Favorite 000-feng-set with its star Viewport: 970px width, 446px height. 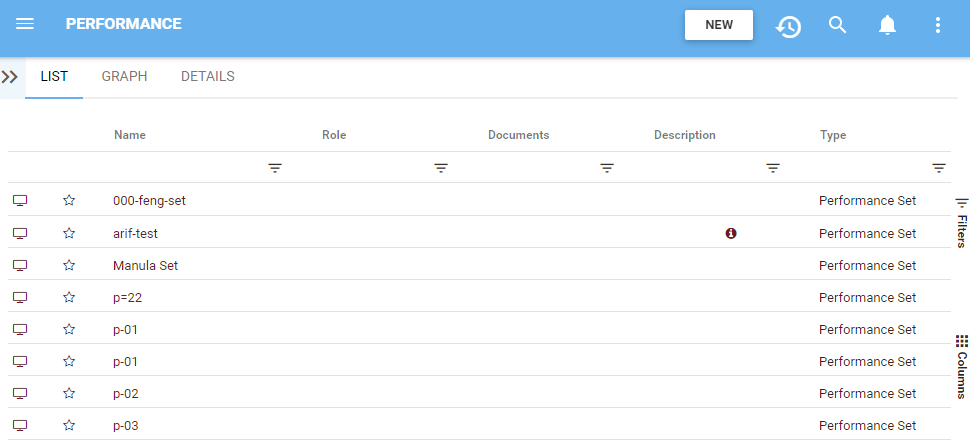(69, 200)
